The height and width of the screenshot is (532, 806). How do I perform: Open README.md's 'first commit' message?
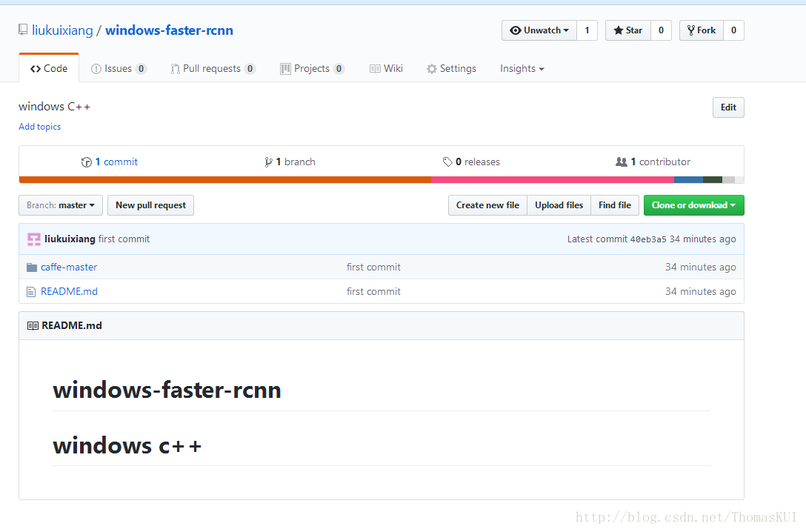tap(373, 291)
